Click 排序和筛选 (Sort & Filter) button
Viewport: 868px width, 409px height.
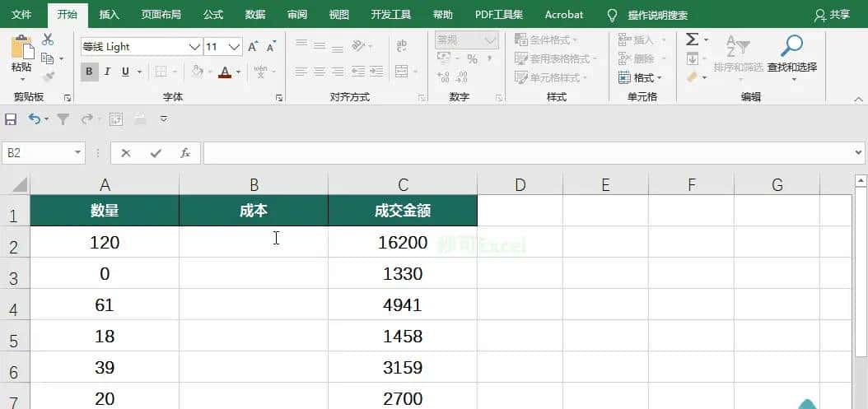click(x=738, y=60)
